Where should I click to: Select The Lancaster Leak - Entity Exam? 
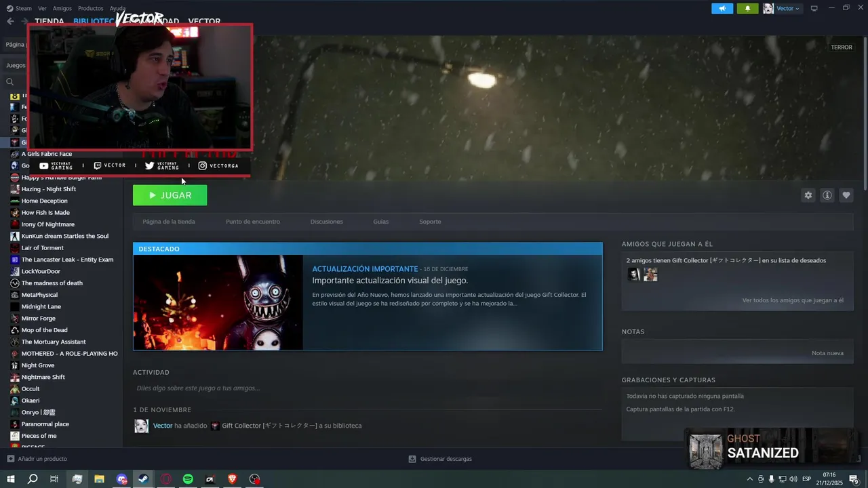click(x=67, y=260)
